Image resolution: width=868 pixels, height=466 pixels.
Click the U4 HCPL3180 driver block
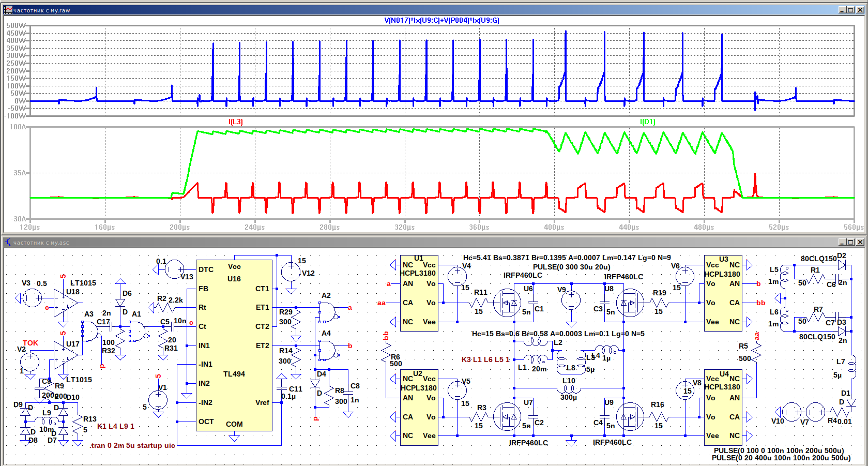point(723,407)
